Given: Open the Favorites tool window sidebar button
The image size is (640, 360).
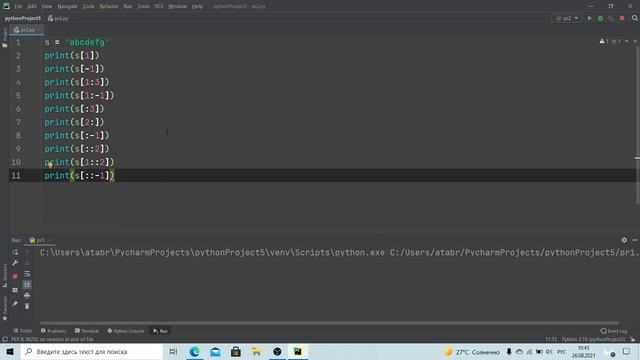Looking at the screenshot, I should pos(4,308).
